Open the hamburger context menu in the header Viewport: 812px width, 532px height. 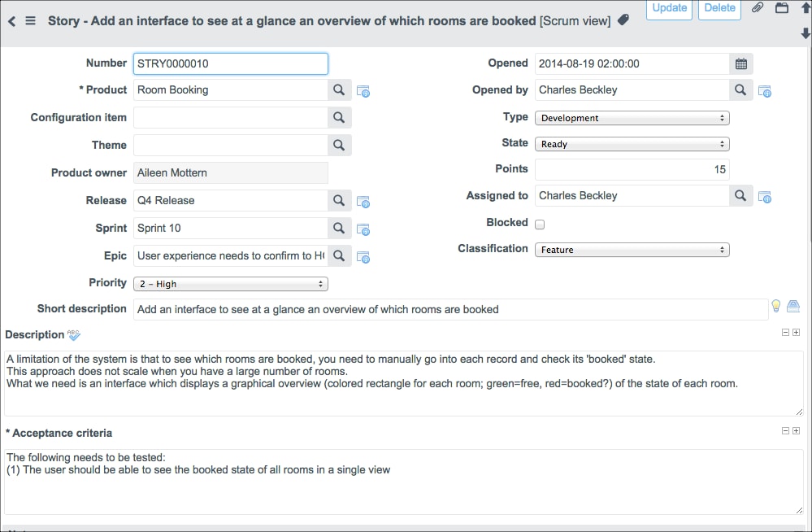pos(31,21)
